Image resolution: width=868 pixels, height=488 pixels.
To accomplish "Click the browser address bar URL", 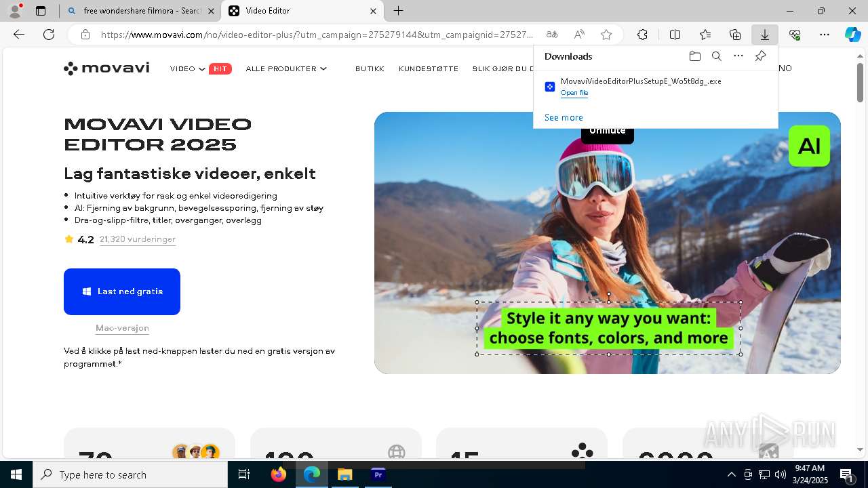I will tap(317, 35).
